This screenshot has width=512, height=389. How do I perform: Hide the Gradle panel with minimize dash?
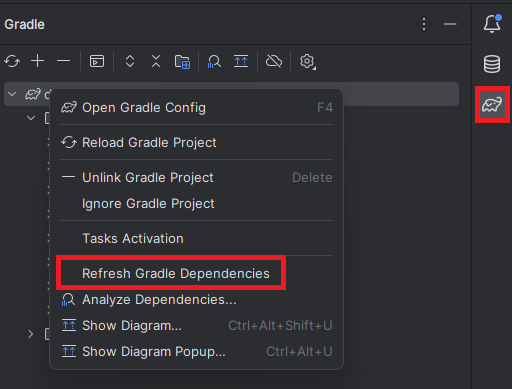click(x=450, y=24)
